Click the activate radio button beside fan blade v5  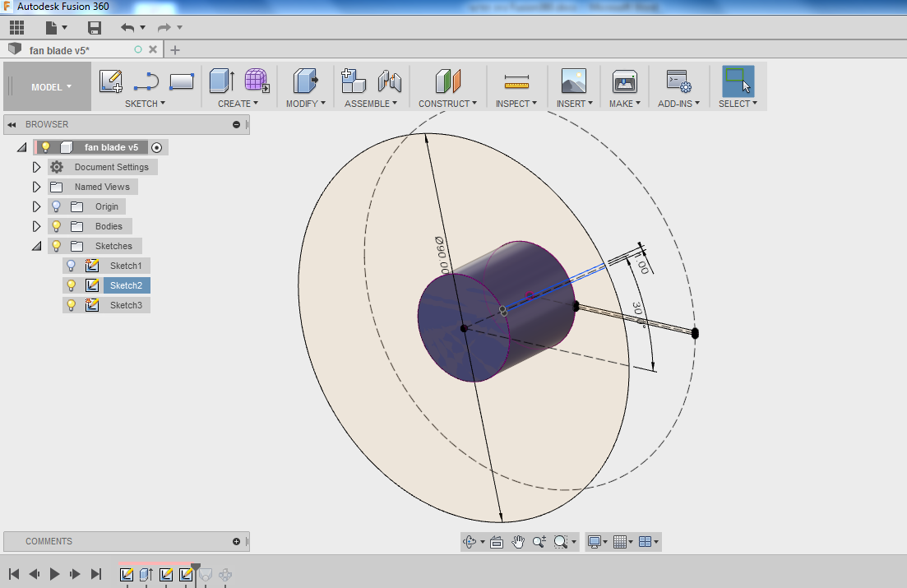coord(156,147)
